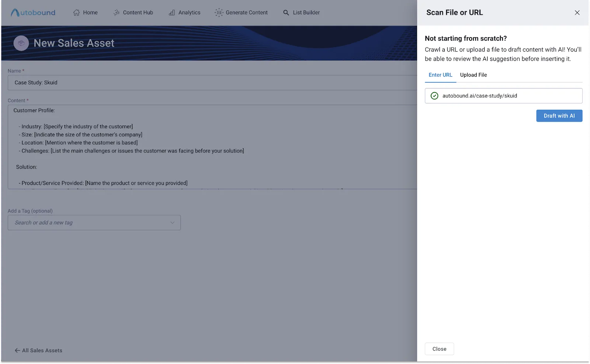Click the 'Customer Profile:' line
Screen dimensions: 590x364
point(34,110)
